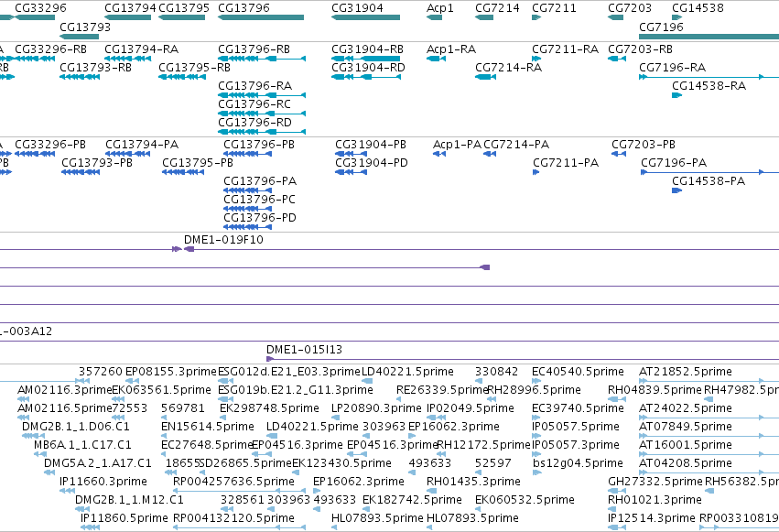Select the CG7196-PA protein label

point(674,163)
